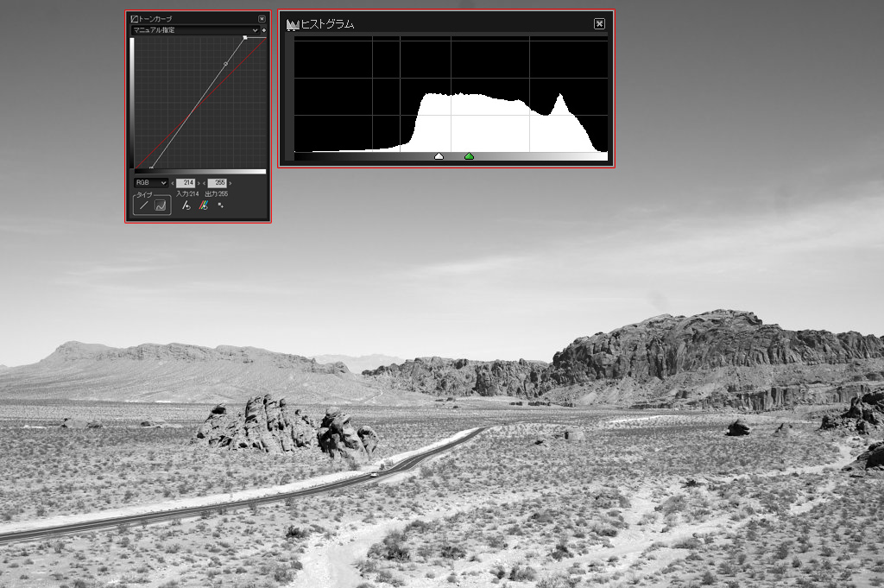Reset tone curves for all color channels
Screen dimensions: 884x588
203,205
